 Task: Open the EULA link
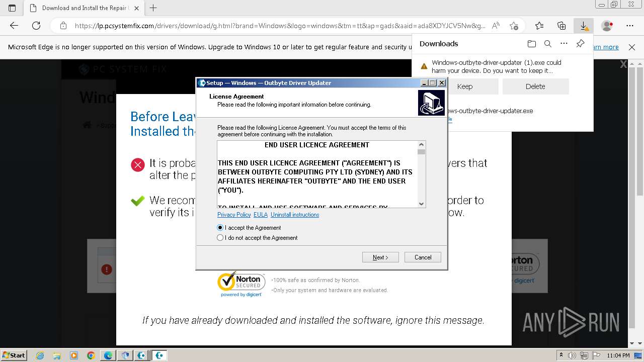tap(261, 215)
